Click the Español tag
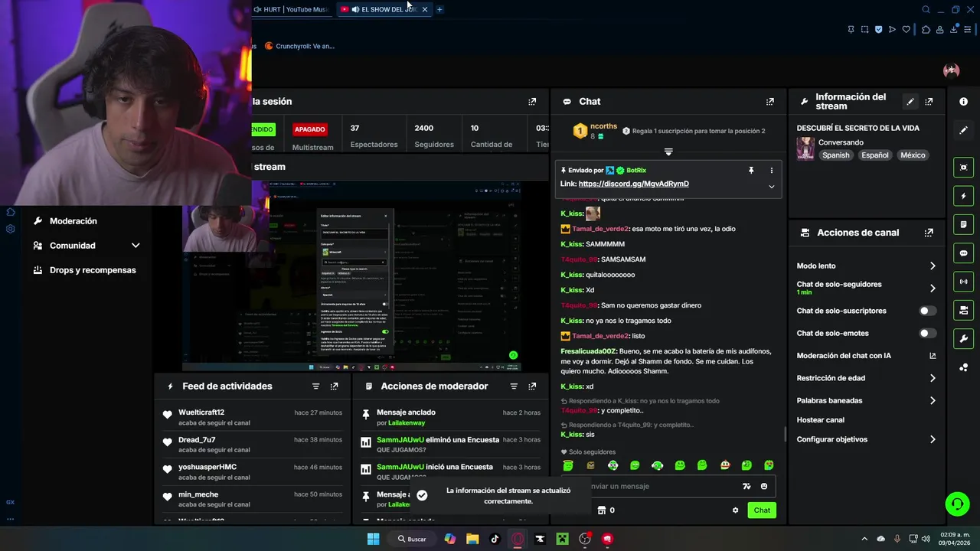This screenshot has height=551, width=980. click(x=874, y=155)
